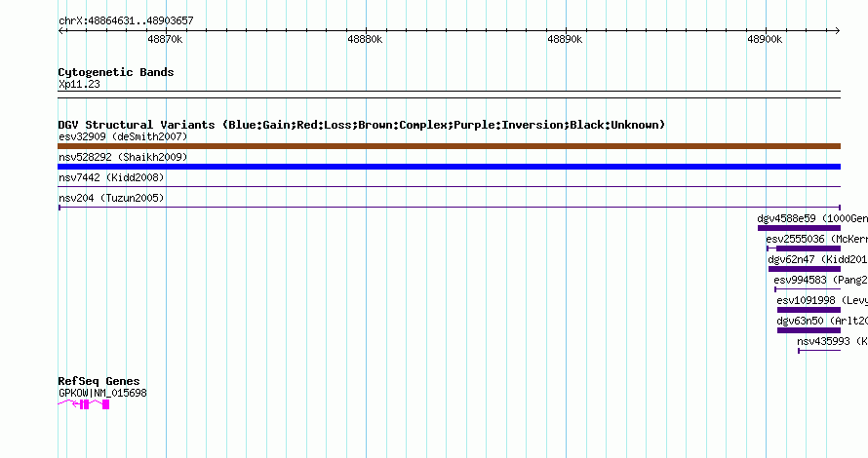
Task: Click the nsv435993 thin variant line
Action: coord(819,351)
